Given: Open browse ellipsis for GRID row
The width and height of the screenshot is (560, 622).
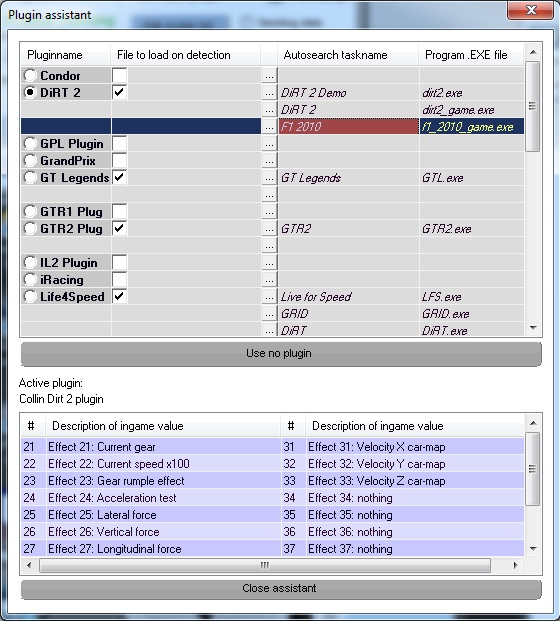Looking at the screenshot, I should (x=269, y=314).
